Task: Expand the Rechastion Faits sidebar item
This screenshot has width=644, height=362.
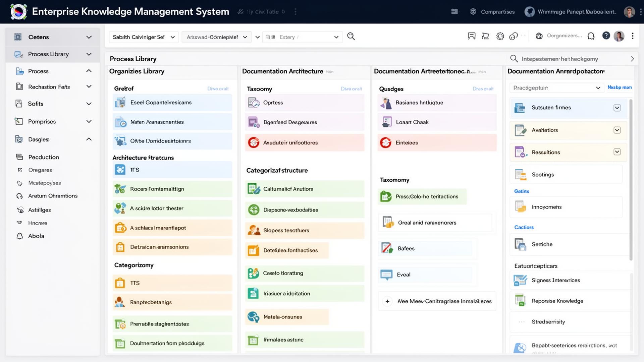Action: coord(89,86)
